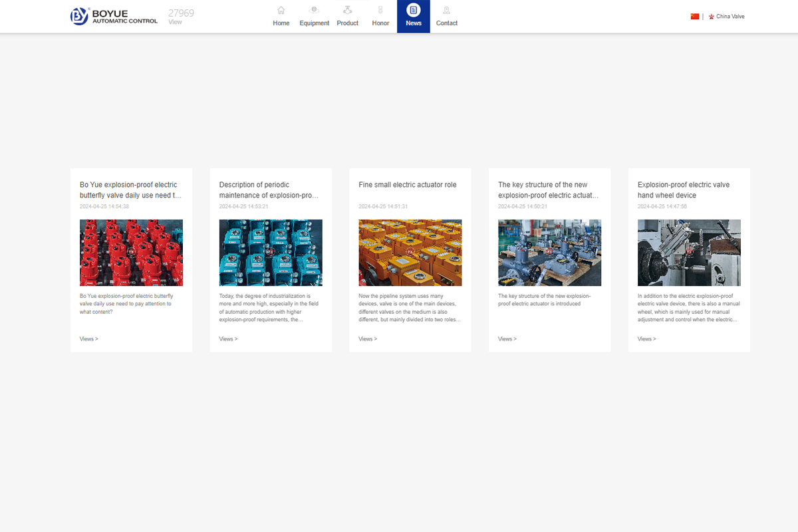The image size is (798, 532).
Task: Click Views > under the butterfly valve article
Action: [x=88, y=339]
